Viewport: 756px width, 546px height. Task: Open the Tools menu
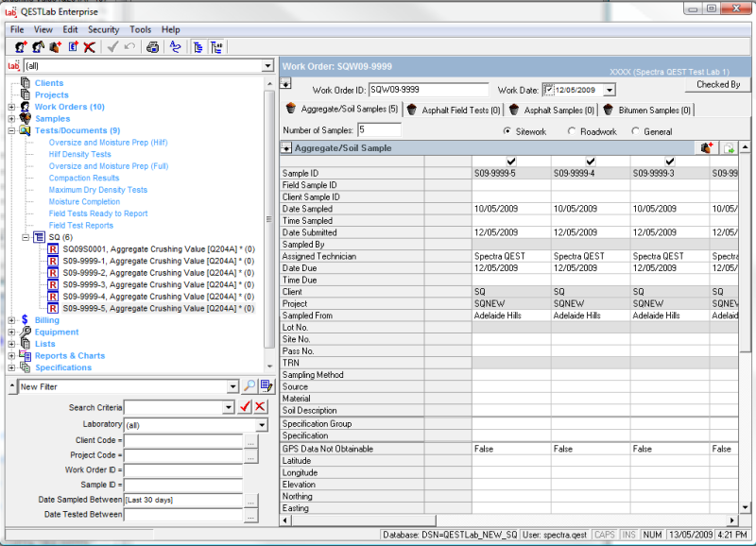(140, 29)
